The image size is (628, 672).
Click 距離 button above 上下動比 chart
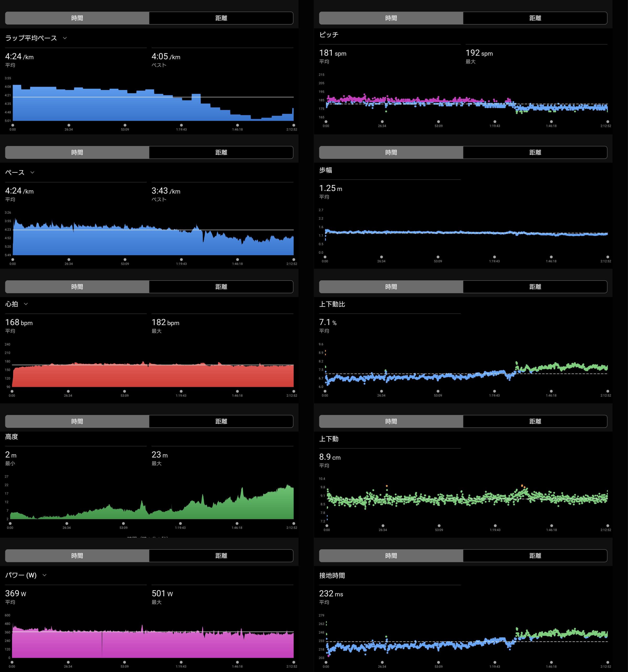click(535, 287)
